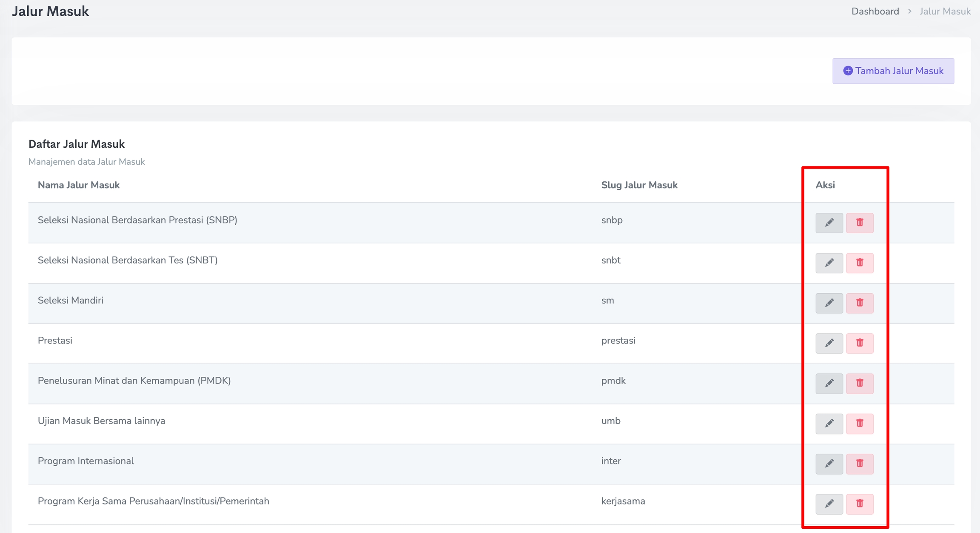Edit the Program Internasional entry
Screen dimensions: 980x533
coord(829,464)
